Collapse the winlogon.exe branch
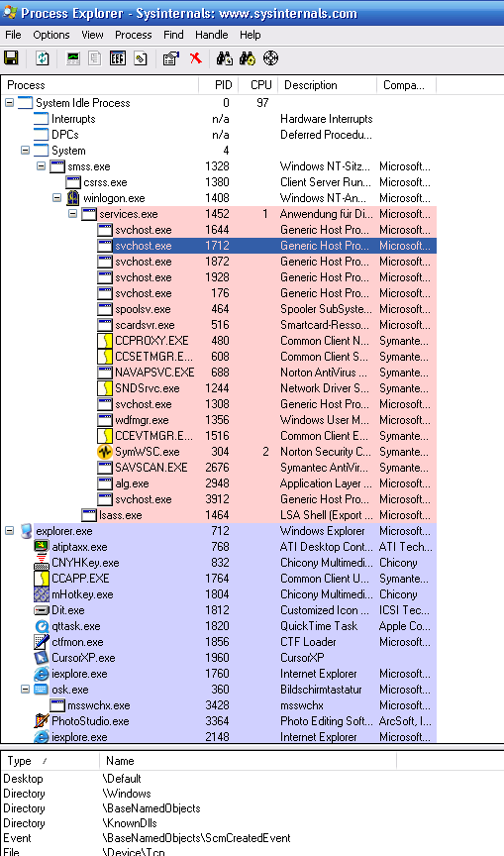Screen dimensions: 504x856 pos(56,198)
